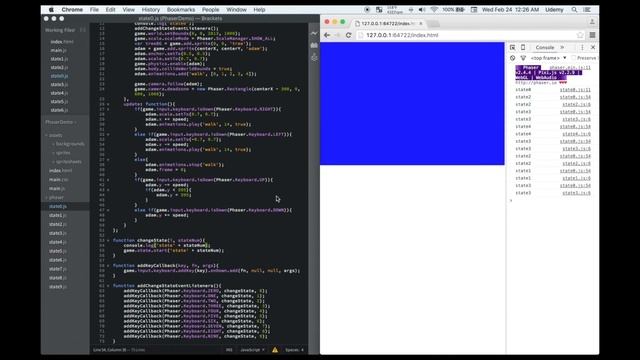Click the Live Preview lightning icon in Brackets
The width and height of the screenshot is (640, 360).
[314, 33]
